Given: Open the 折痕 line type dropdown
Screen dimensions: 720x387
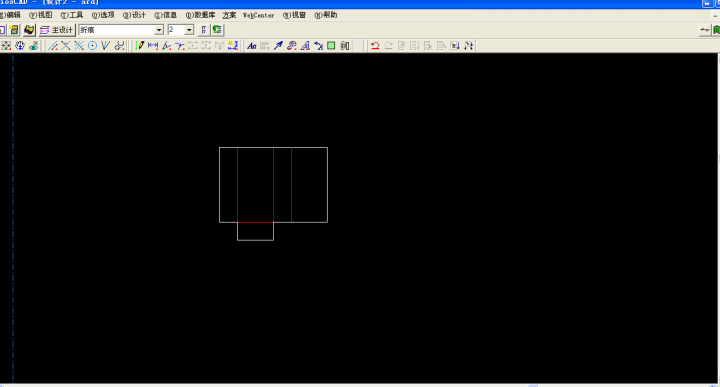Looking at the screenshot, I should (x=159, y=30).
